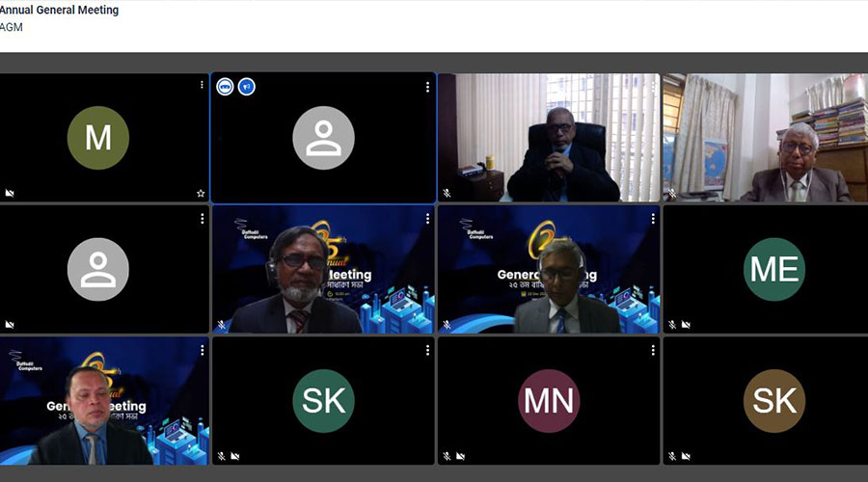The width and height of the screenshot is (868, 482).
Task: Open the three-dot menu on M tile
Action: coord(202,86)
